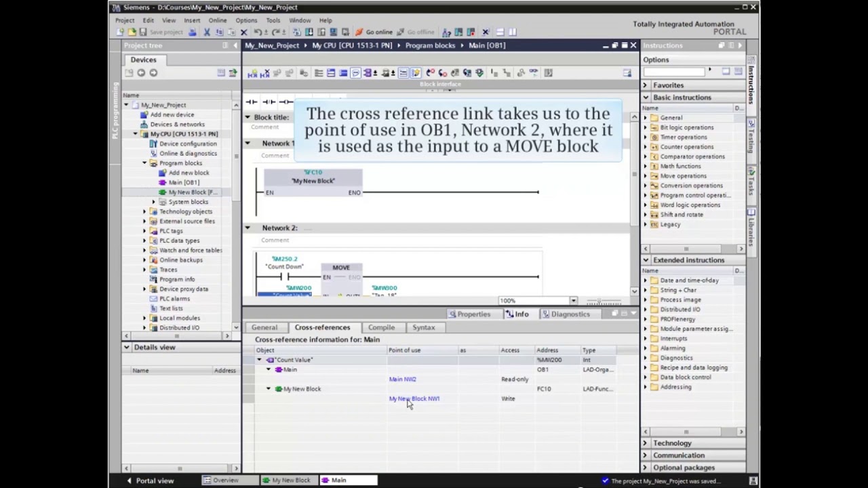Expand the Bit logic operations folder
The height and width of the screenshot is (488, 868).
click(x=646, y=127)
